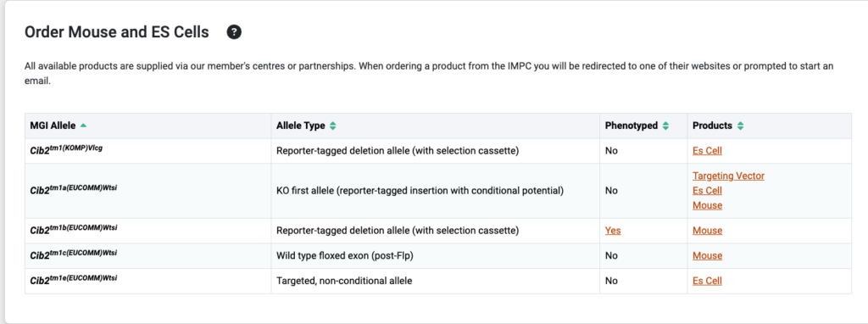Open Mouse link for tm1b allele
Image resolution: width=868 pixels, height=324 pixels.
tap(707, 231)
